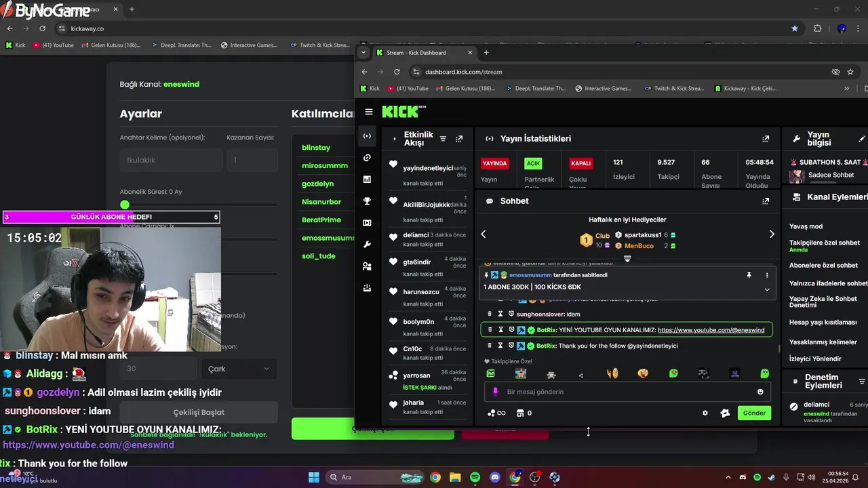868x488 pixels.
Task: Open the trophy achievements sidebar icon
Action: [x=367, y=201]
